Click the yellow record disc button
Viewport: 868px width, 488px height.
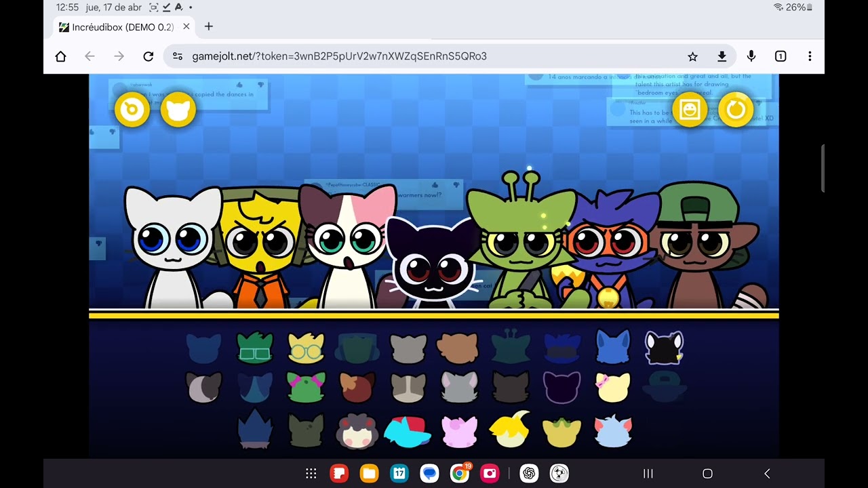132,110
